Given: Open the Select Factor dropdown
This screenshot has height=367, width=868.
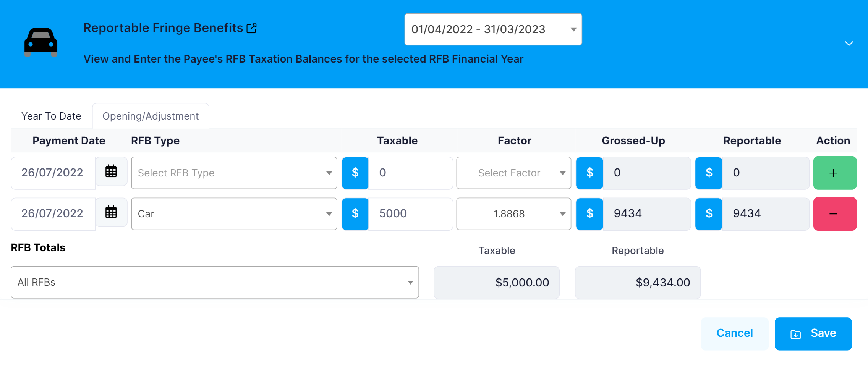Looking at the screenshot, I should tap(513, 173).
